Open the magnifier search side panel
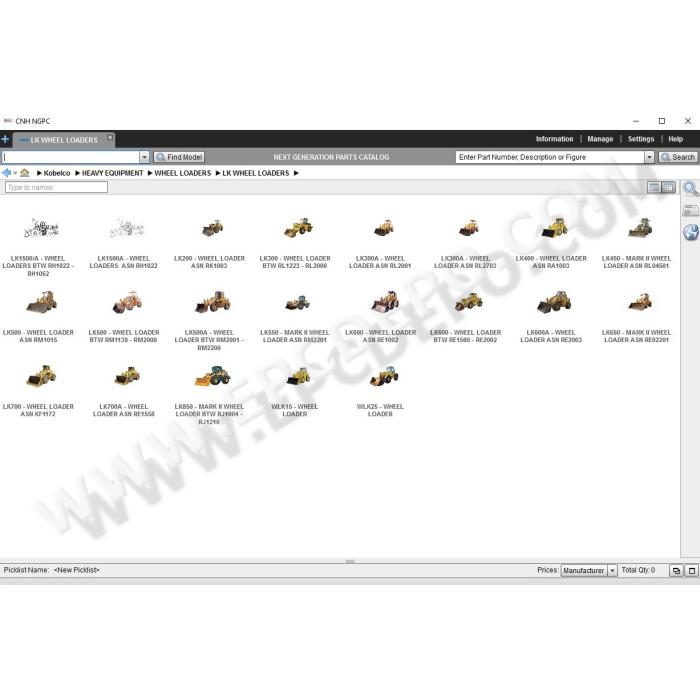Viewport: 700px width, 700px height. click(x=691, y=188)
